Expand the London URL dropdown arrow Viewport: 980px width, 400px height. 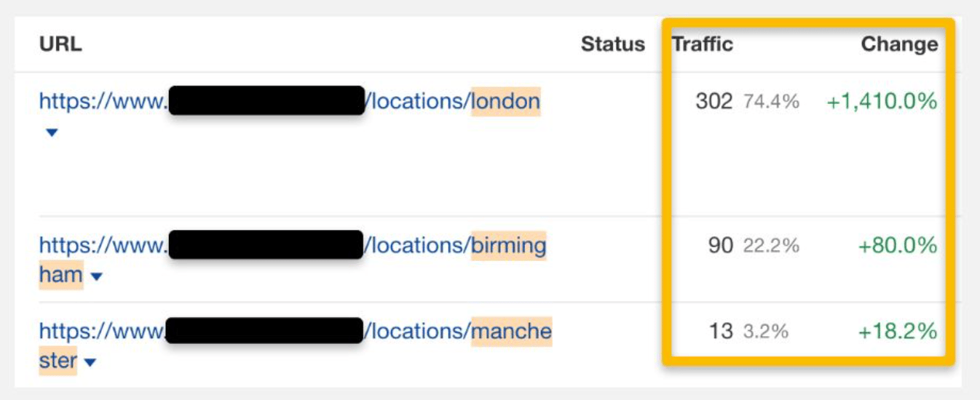coord(51,133)
